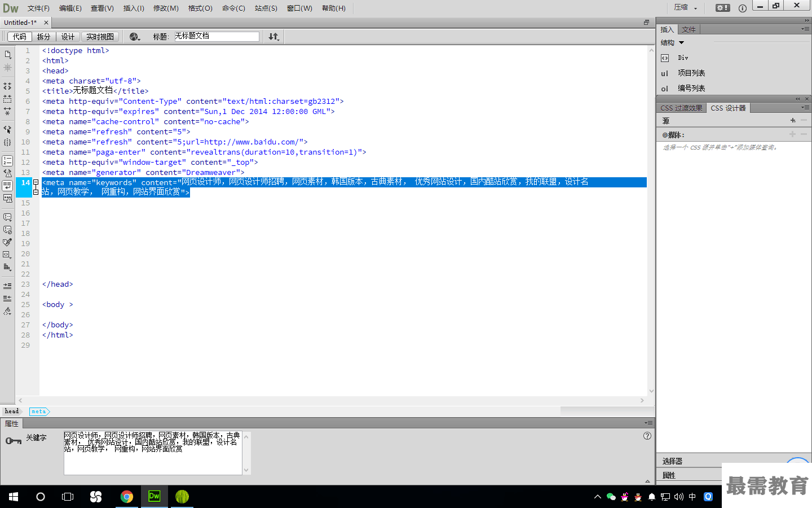Select parent tag icon
The height and width of the screenshot is (508, 812).
click(7, 130)
